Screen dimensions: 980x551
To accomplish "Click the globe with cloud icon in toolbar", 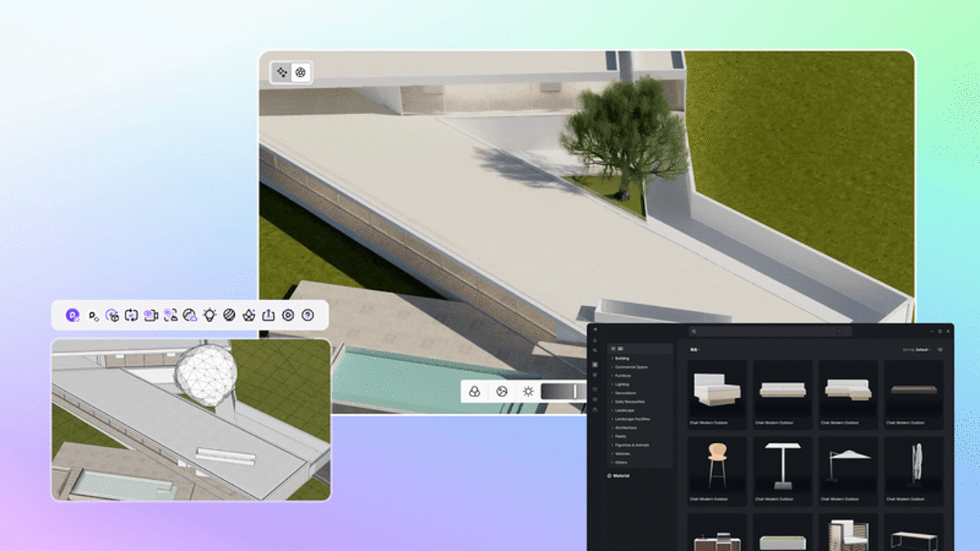I will [190, 315].
